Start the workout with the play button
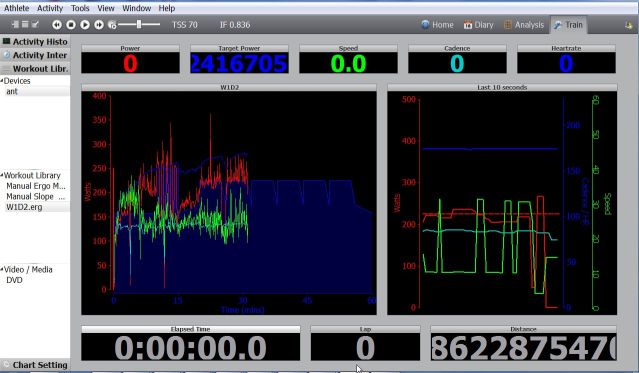The image size is (639, 373). click(85, 25)
